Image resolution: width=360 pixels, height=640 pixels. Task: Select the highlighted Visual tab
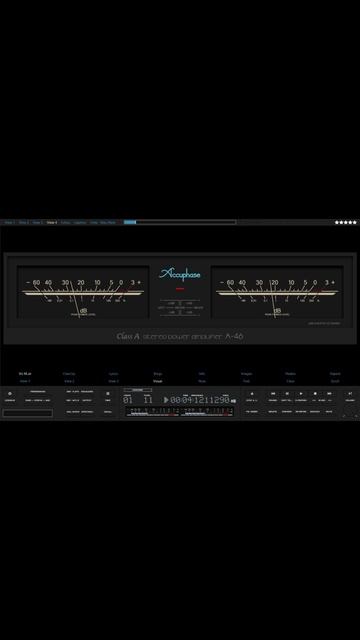(x=158, y=381)
